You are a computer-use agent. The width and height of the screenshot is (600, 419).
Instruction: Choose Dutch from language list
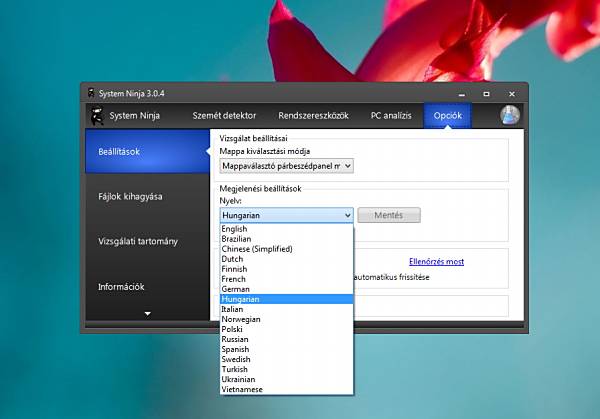(x=287, y=259)
